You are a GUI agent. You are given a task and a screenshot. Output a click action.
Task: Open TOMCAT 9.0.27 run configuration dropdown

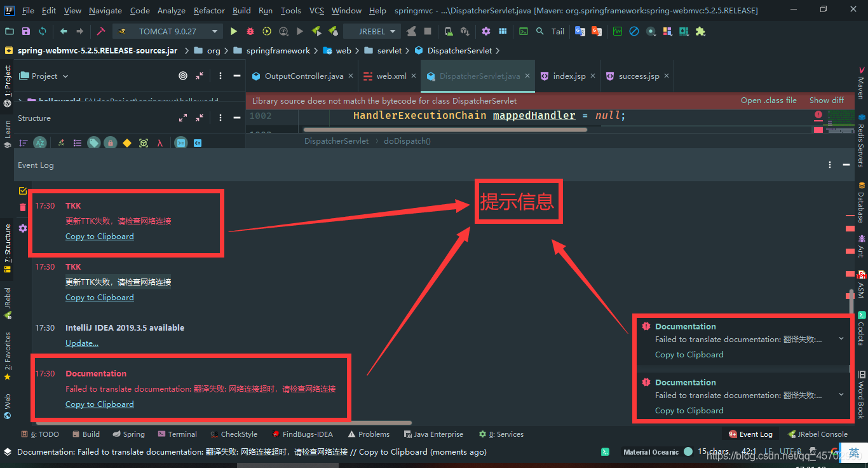coord(168,31)
